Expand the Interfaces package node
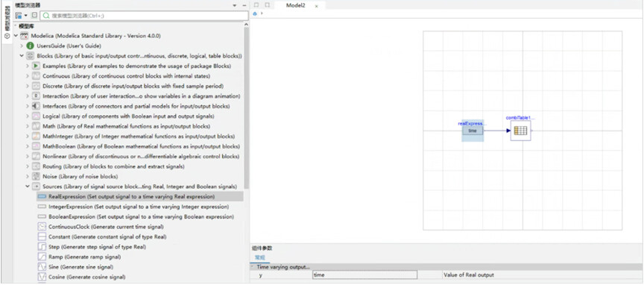644x285 pixels. click(28, 106)
